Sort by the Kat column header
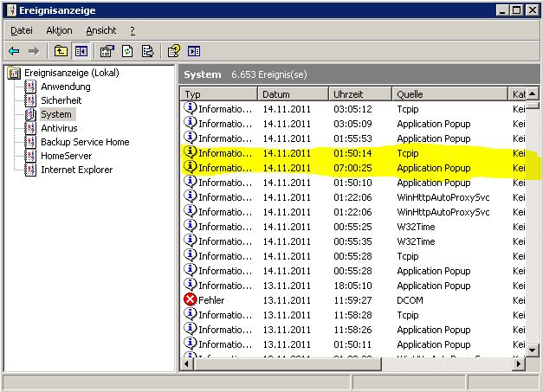The width and height of the screenshot is (543, 392). (517, 94)
